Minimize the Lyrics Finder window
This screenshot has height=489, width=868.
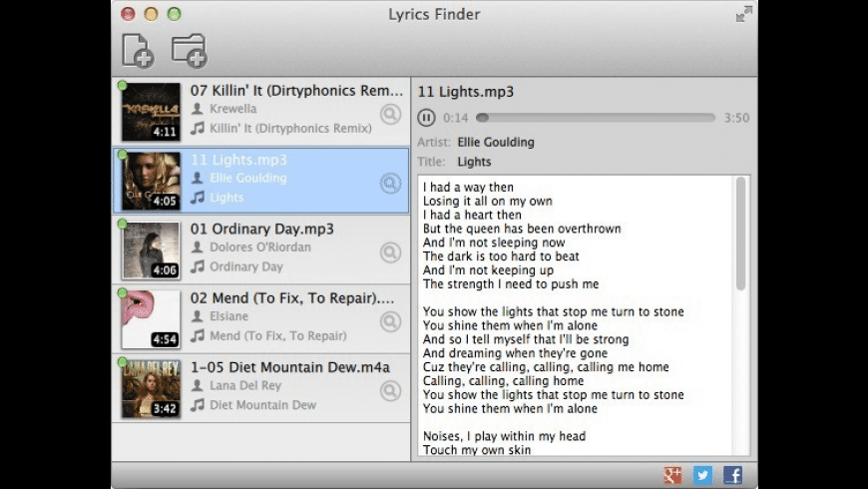151,14
